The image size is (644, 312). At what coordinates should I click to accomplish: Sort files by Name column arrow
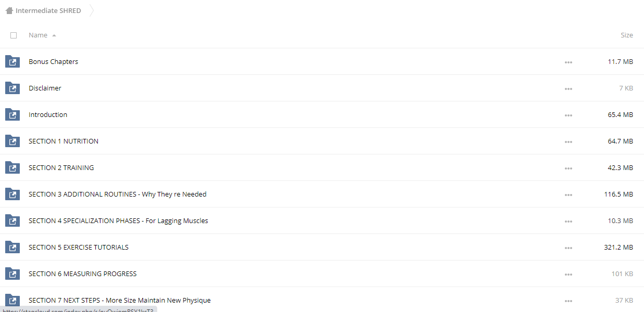click(x=54, y=35)
